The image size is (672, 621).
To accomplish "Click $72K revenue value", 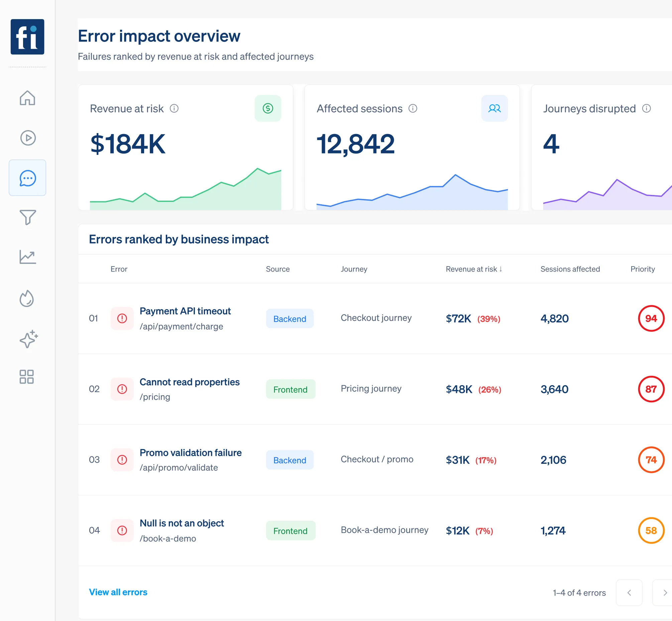I will click(x=458, y=319).
